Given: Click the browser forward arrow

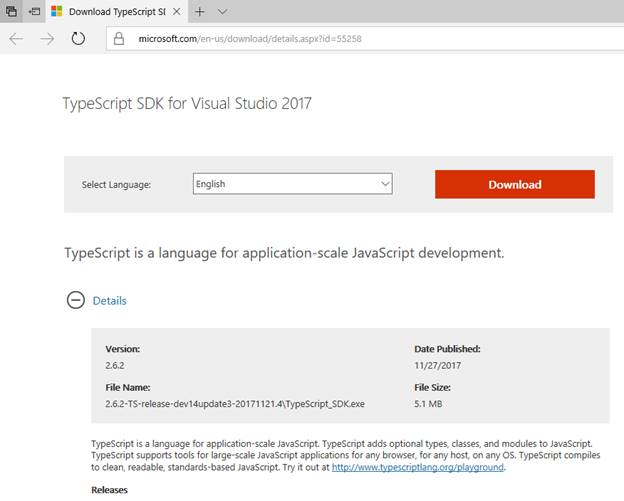Looking at the screenshot, I should tap(46, 39).
